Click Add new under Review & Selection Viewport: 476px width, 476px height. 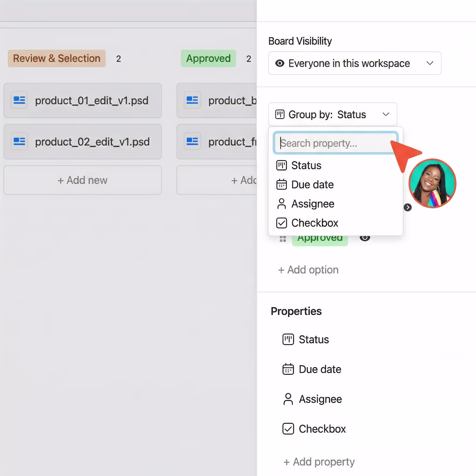tap(83, 180)
